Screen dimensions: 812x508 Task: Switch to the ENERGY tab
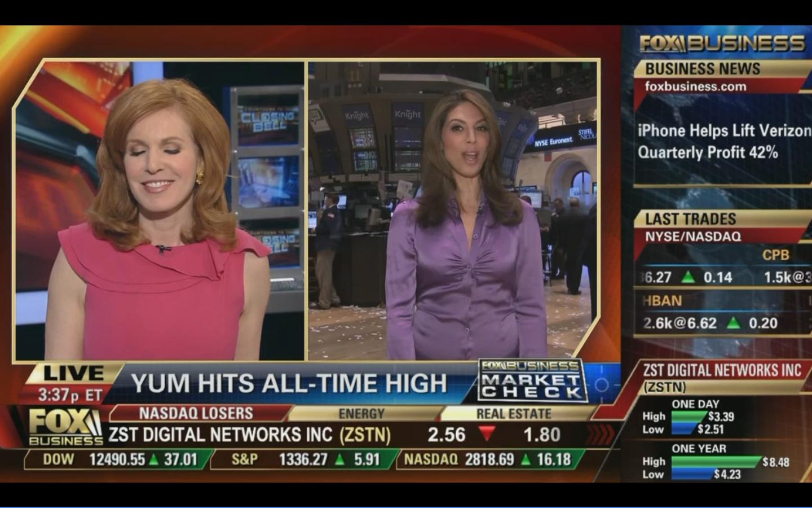tap(361, 414)
